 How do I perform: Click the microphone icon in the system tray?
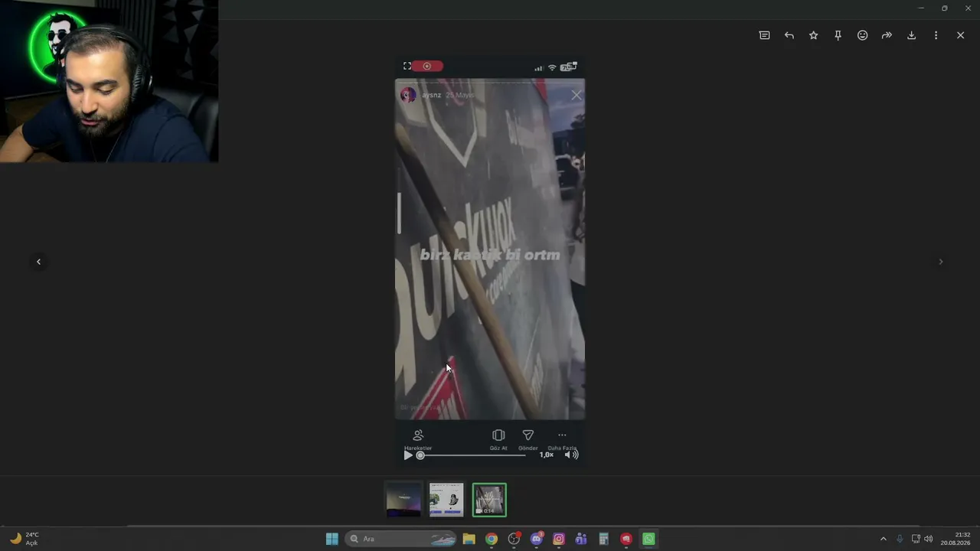pyautogui.click(x=900, y=539)
